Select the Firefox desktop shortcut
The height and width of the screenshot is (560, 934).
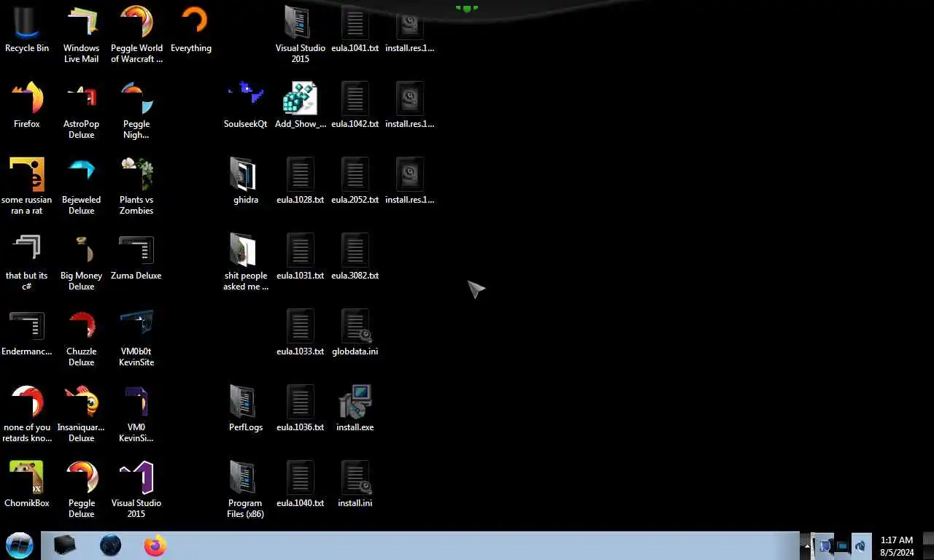click(27, 105)
